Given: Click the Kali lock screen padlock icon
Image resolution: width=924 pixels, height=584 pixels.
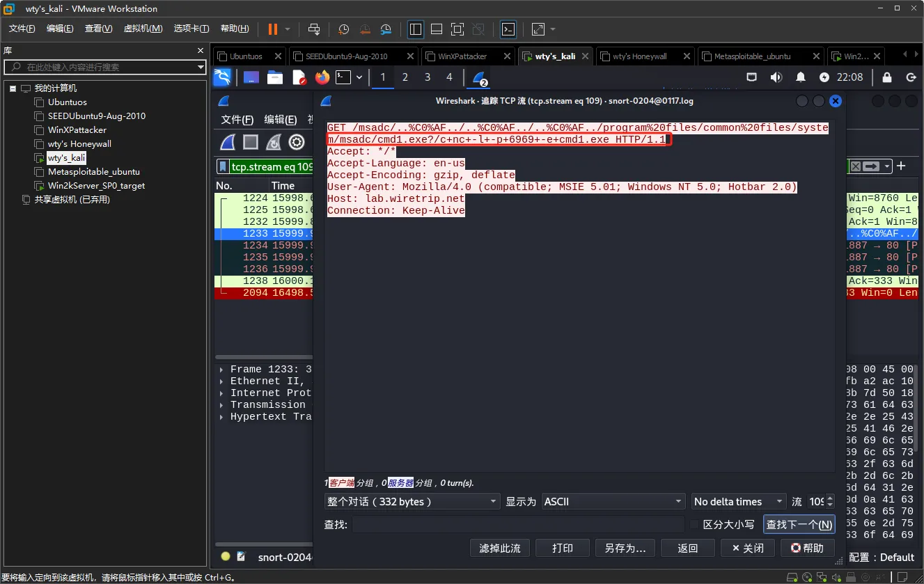Looking at the screenshot, I should [x=887, y=77].
